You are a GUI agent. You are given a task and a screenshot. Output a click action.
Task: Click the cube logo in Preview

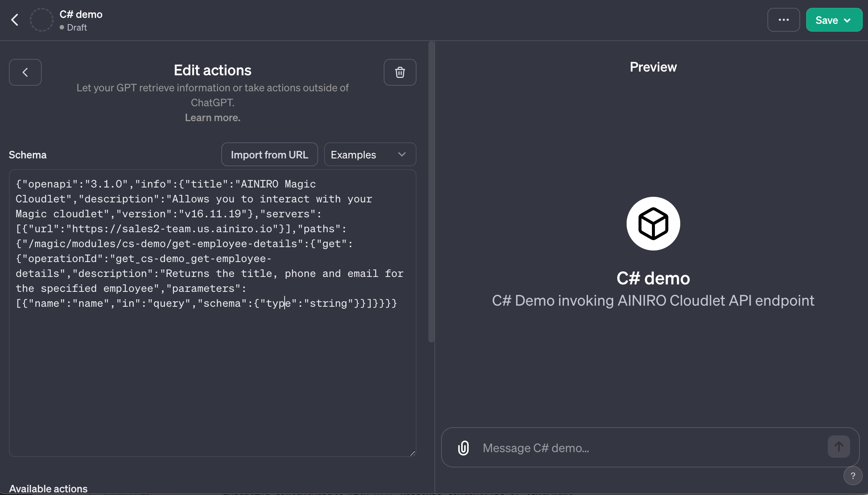click(653, 224)
